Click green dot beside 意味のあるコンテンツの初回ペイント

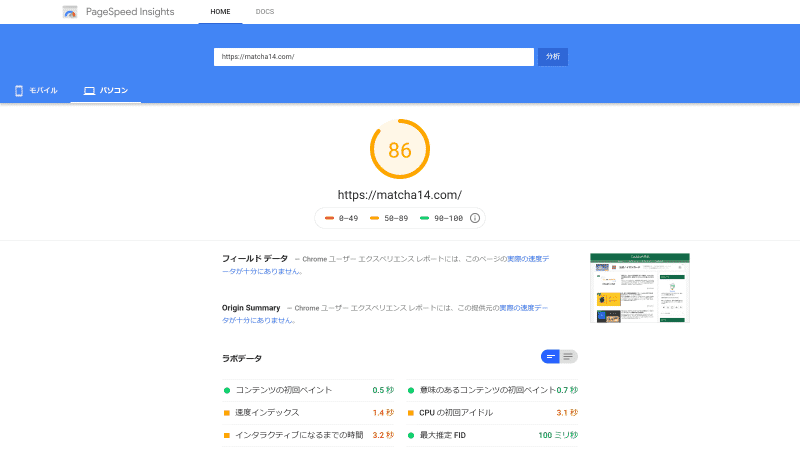pos(411,390)
